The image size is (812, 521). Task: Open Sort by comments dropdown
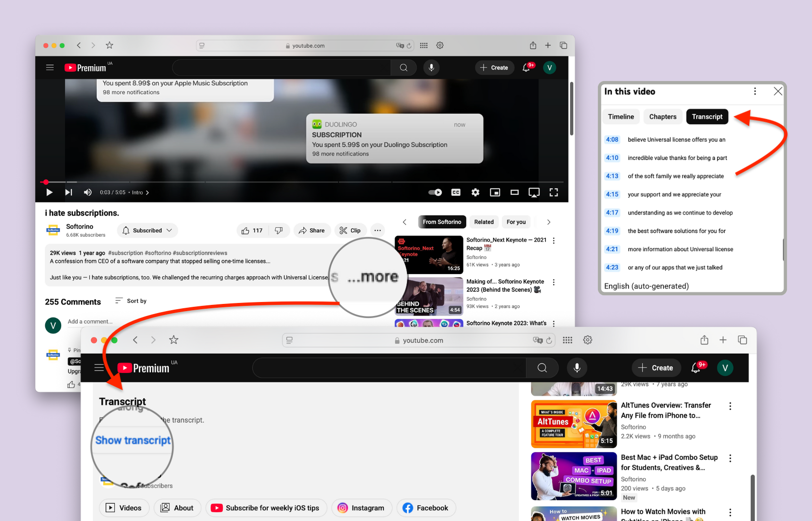pos(131,301)
